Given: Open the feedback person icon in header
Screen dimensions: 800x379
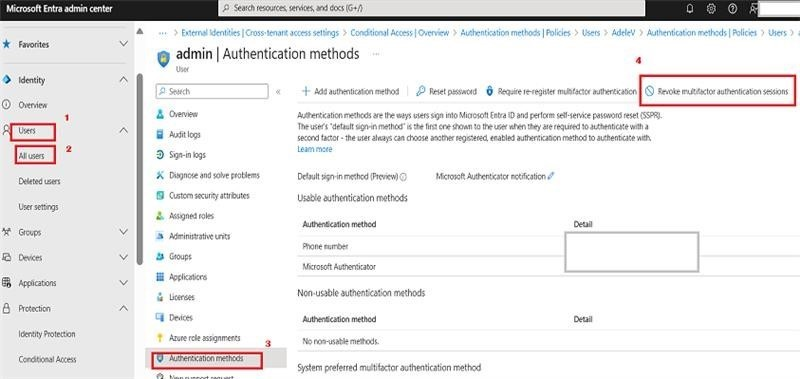Looking at the screenshot, I should 753,9.
